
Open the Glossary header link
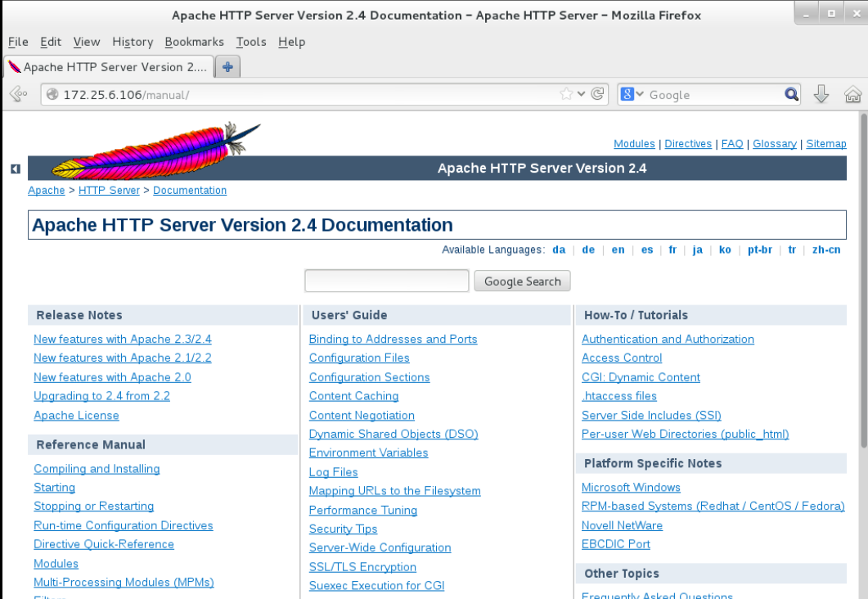tap(775, 143)
